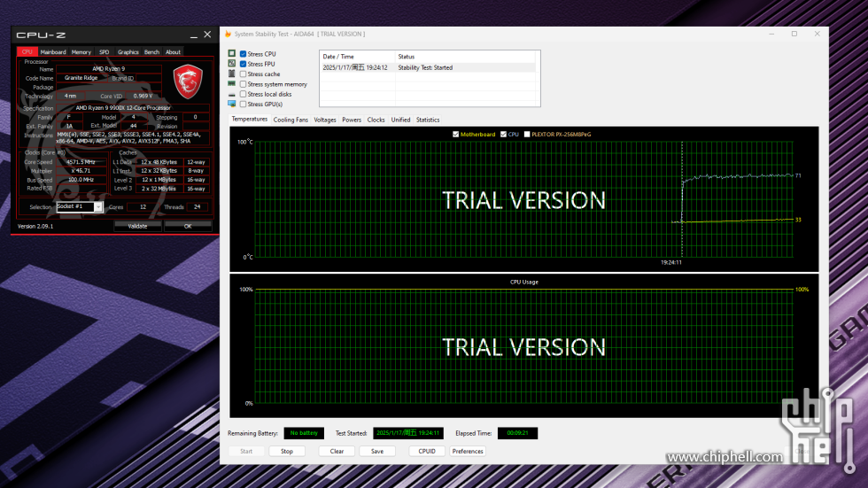The height and width of the screenshot is (488, 868).
Task: Open CPU-Z Bench tab
Action: click(151, 52)
